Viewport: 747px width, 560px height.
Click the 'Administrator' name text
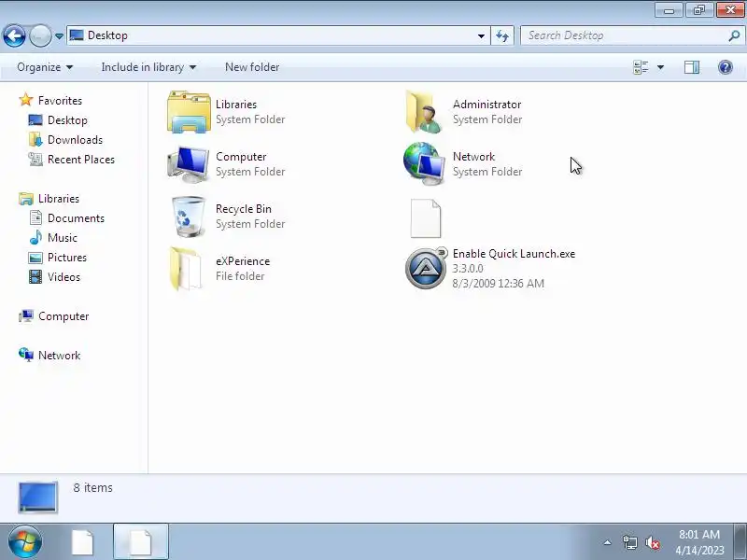click(486, 105)
